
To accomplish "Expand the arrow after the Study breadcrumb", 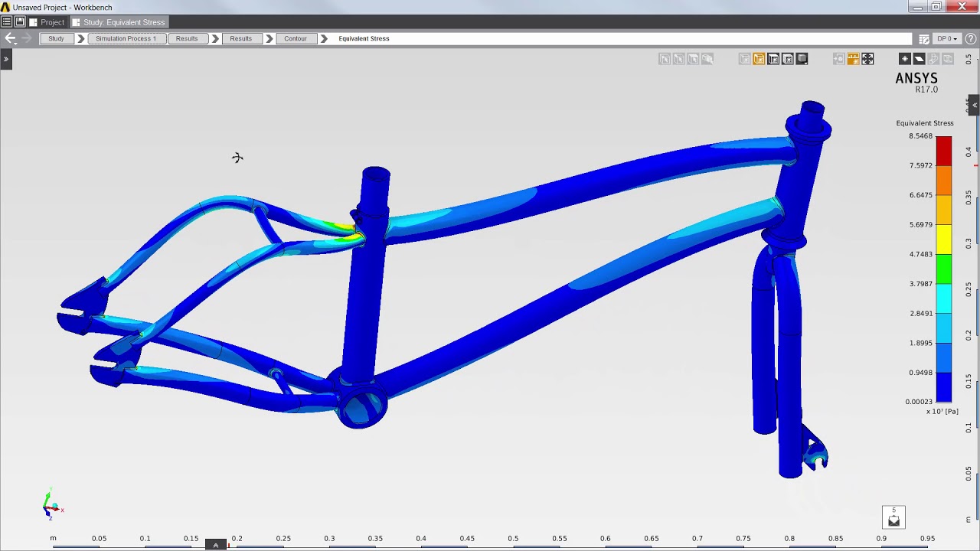I will pos(80,38).
